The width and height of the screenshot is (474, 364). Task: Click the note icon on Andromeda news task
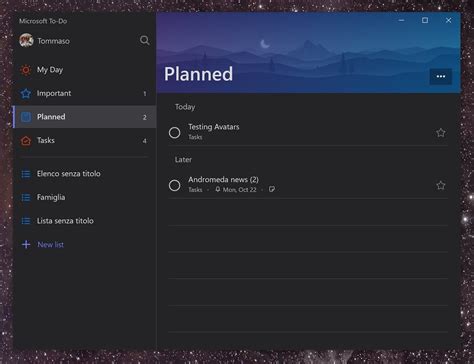(272, 189)
